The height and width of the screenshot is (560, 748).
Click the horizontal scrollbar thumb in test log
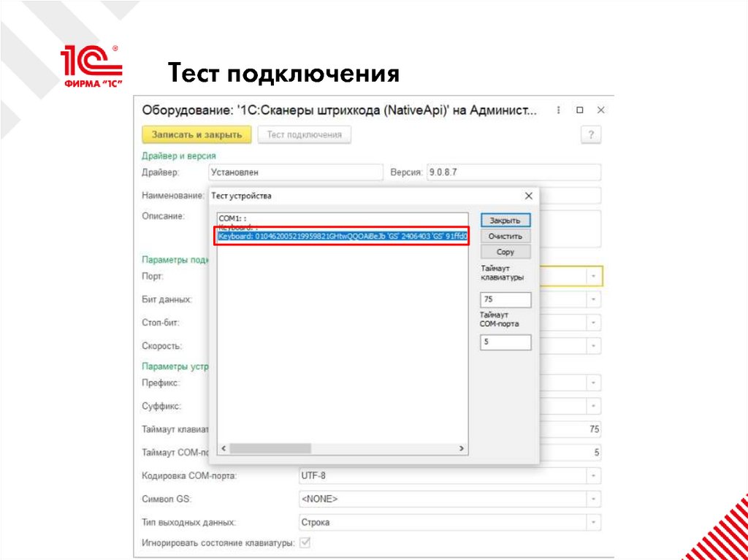click(x=270, y=448)
